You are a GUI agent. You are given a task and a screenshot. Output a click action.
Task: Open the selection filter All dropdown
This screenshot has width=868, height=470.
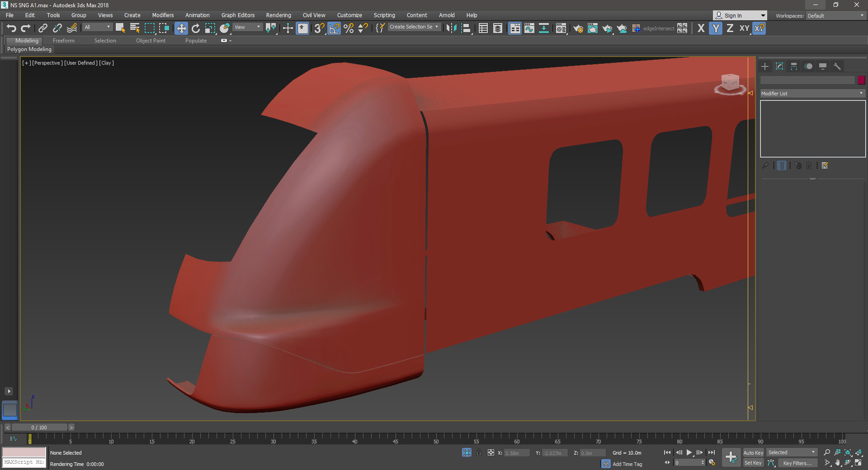point(97,27)
